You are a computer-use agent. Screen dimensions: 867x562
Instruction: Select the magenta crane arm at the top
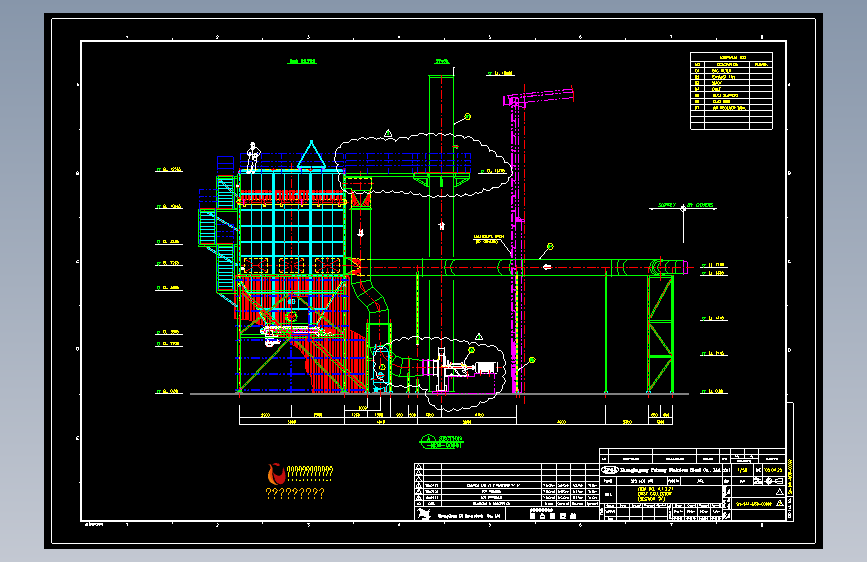[x=539, y=96]
